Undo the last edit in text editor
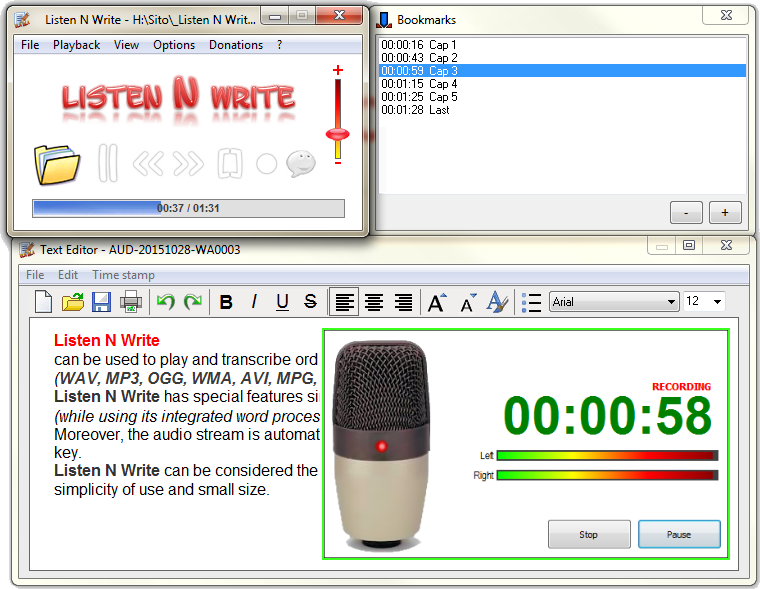 point(166,302)
